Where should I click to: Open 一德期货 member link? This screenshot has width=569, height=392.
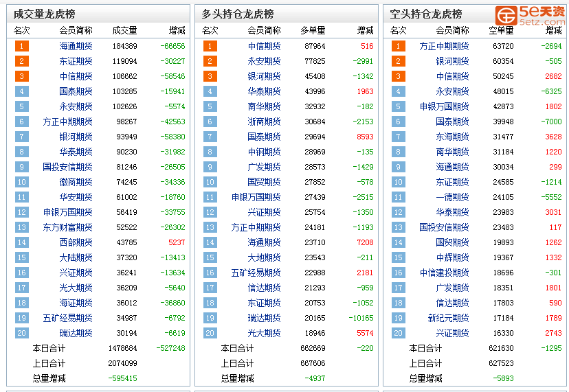[x=452, y=197]
